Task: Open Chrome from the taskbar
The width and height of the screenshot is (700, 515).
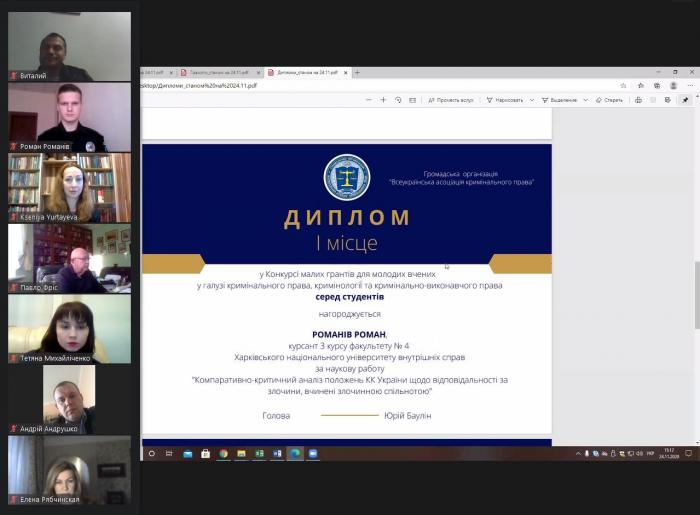Action: tap(223, 453)
